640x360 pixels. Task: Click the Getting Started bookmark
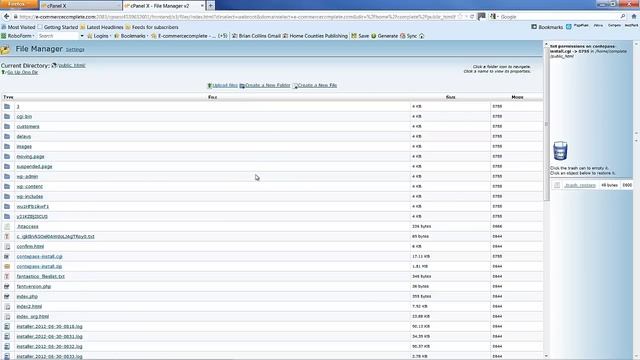58,27
